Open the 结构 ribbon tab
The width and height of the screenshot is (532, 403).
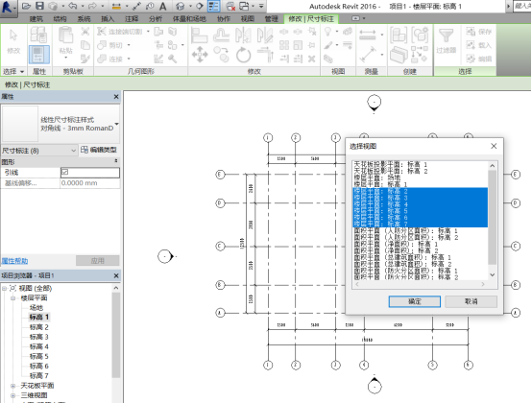pyautogui.click(x=60, y=19)
